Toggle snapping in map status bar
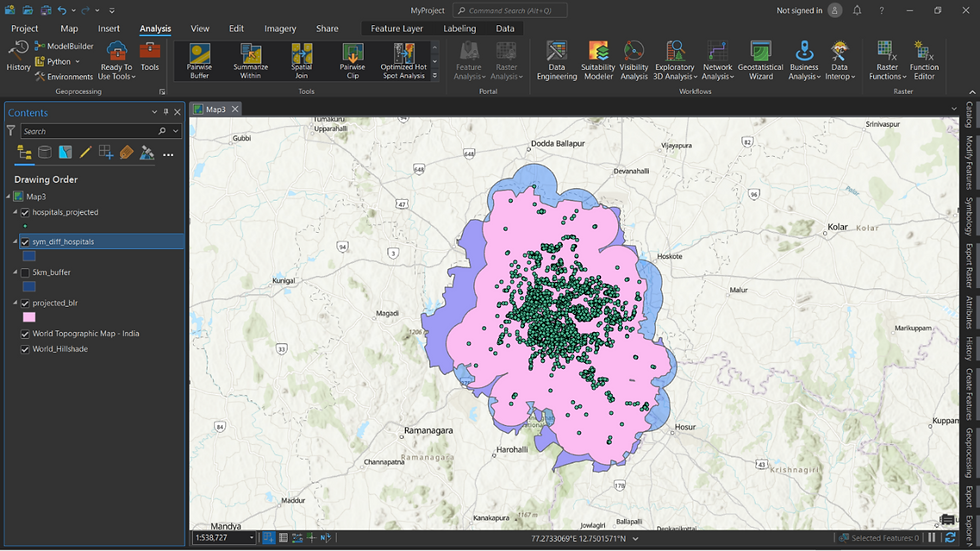980x551 pixels. click(x=268, y=538)
